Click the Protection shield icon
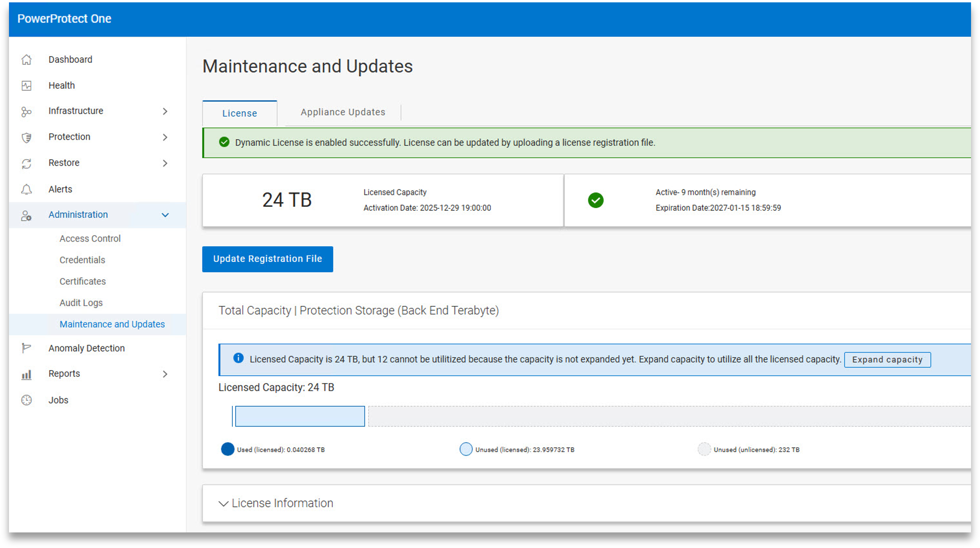This screenshot has height=548, width=980. click(26, 137)
